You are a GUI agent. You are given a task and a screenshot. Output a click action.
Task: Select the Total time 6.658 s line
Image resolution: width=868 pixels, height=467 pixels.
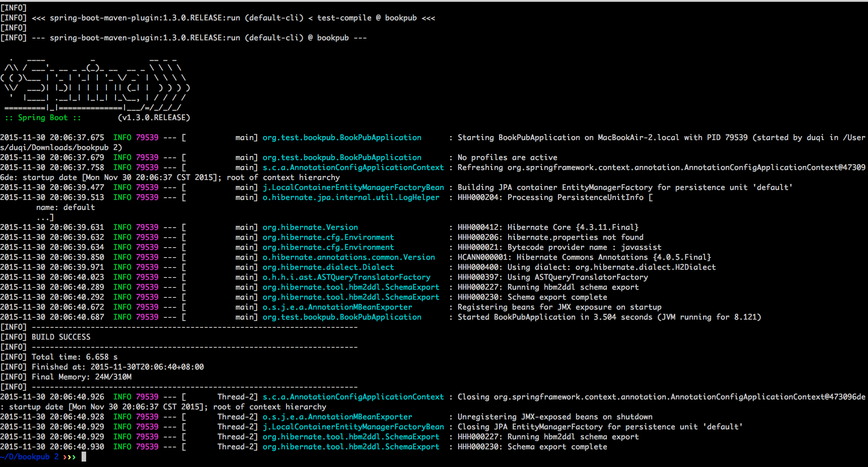pyautogui.click(x=74, y=357)
